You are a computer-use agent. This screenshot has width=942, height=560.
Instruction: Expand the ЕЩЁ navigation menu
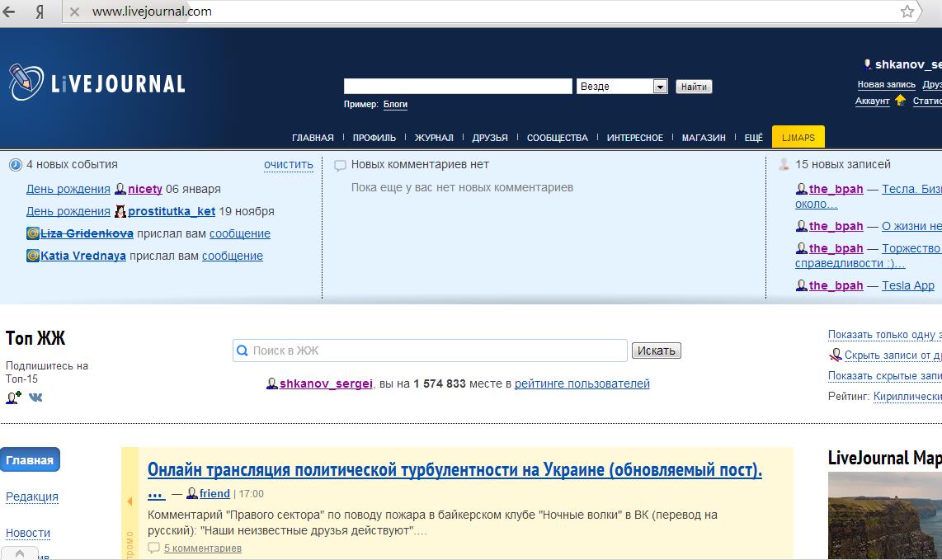coord(753,138)
